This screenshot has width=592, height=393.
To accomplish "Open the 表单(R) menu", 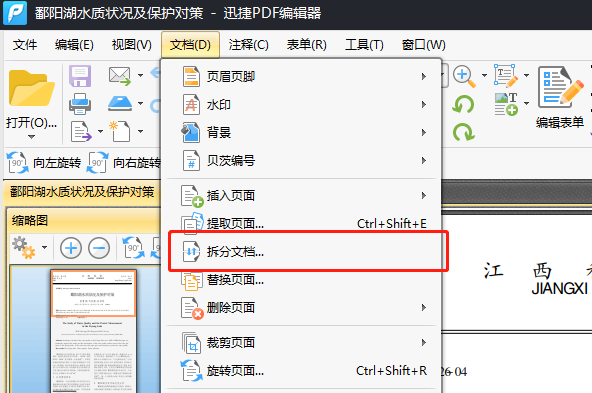I will [x=307, y=45].
